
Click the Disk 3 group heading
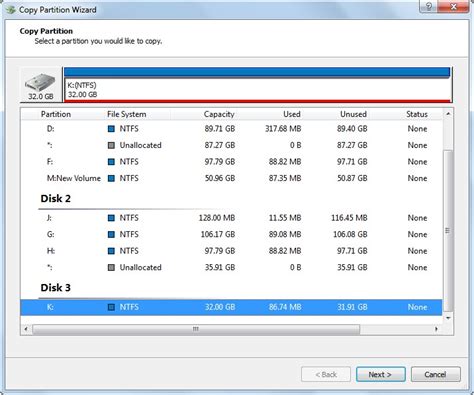[x=56, y=288]
